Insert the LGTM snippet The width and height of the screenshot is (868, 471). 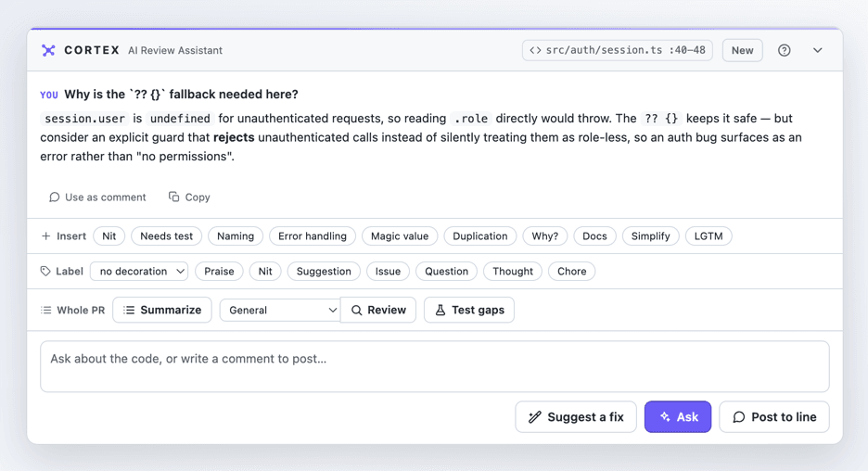[x=708, y=235]
